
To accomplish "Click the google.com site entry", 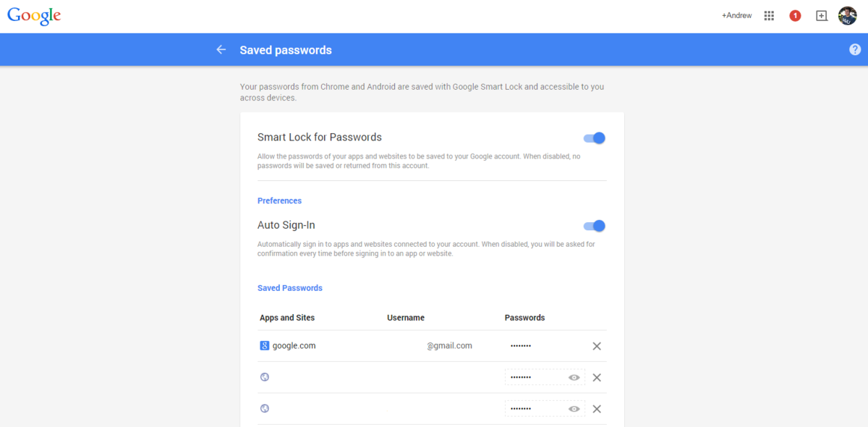I will pos(294,346).
